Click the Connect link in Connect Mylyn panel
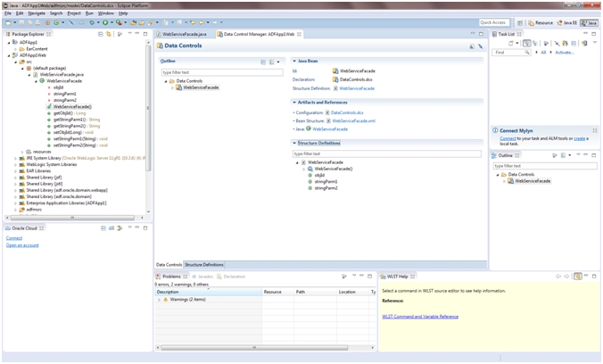603x364 pixels. pos(508,138)
